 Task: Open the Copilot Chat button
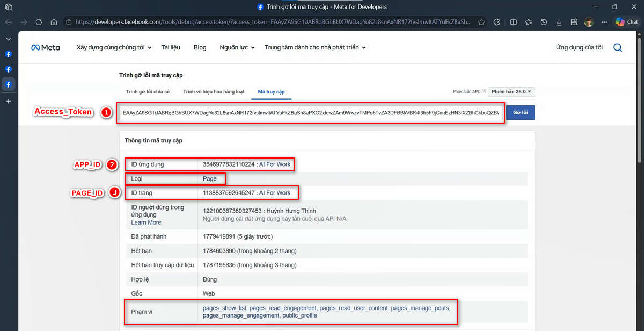627,22
